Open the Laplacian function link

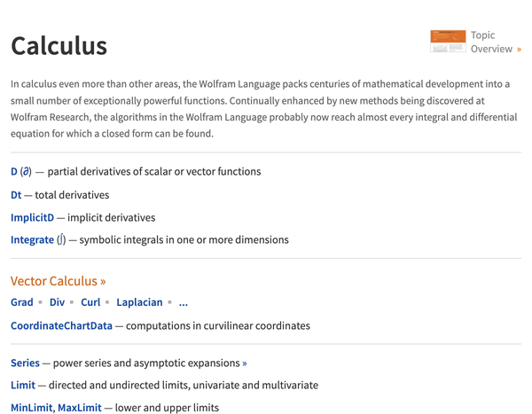(x=139, y=302)
